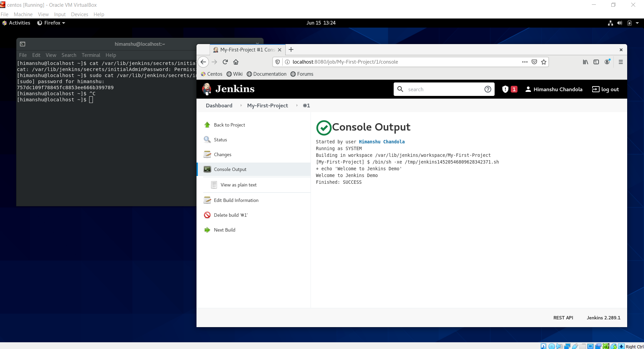Open Firefox app menu dropdown in top bar
Image resolution: width=644 pixels, height=349 pixels.
(x=51, y=23)
